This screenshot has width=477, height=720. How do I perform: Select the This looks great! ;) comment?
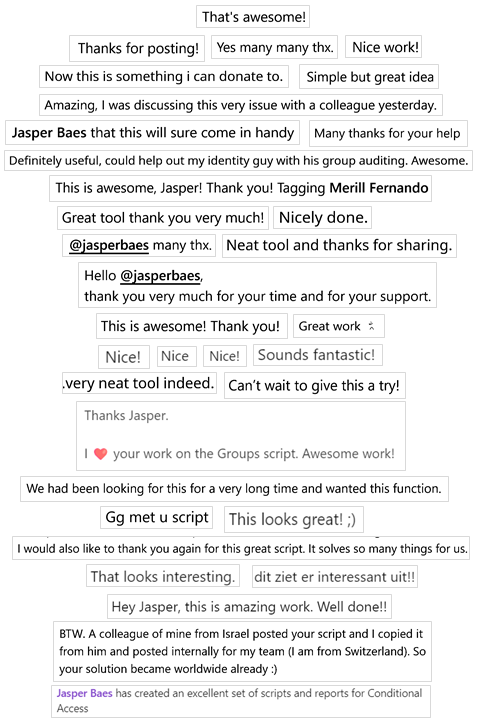[x=294, y=519]
